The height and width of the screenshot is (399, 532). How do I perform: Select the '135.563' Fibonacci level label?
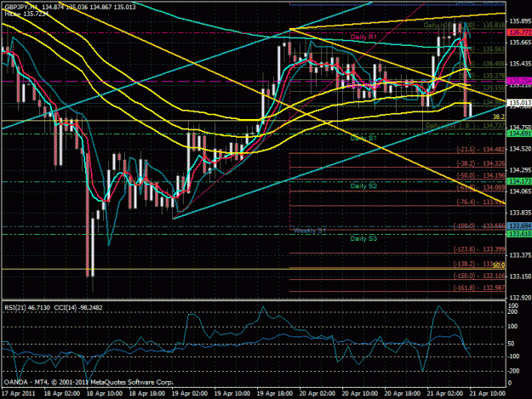point(494,49)
